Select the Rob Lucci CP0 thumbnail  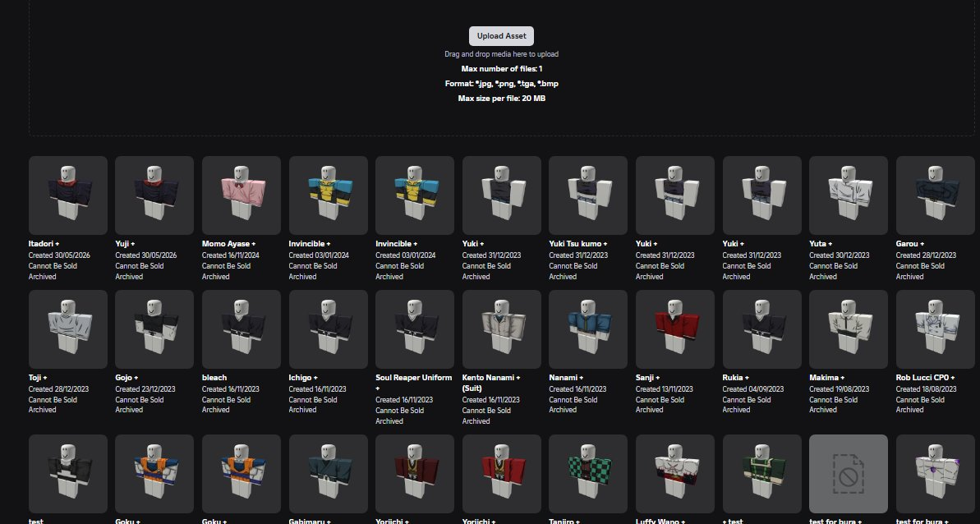935,329
